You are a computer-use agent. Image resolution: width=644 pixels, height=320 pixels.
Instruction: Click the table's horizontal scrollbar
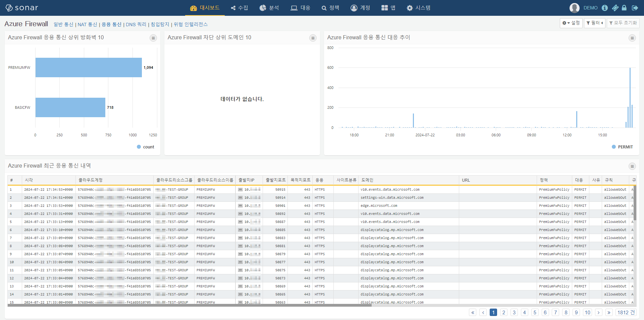click(190, 305)
